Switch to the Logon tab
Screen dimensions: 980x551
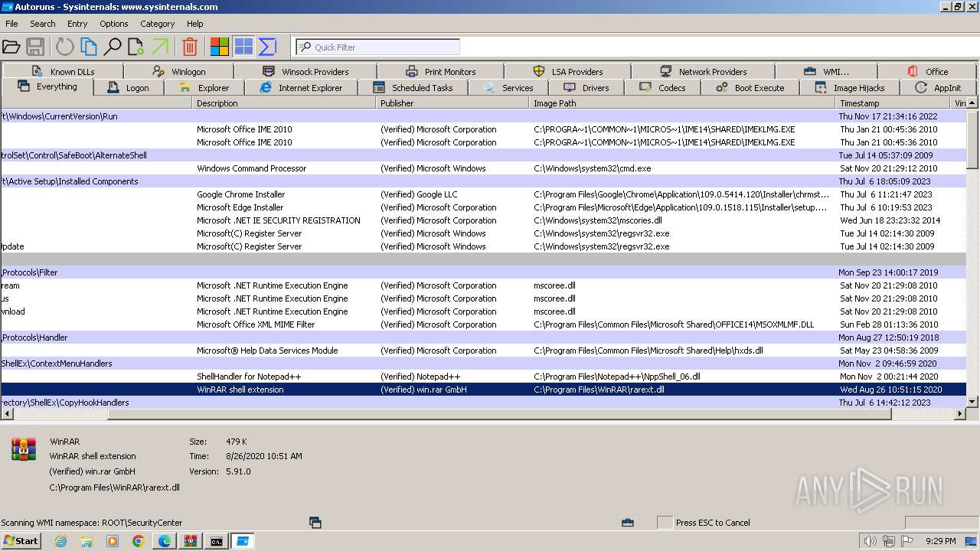129,87
